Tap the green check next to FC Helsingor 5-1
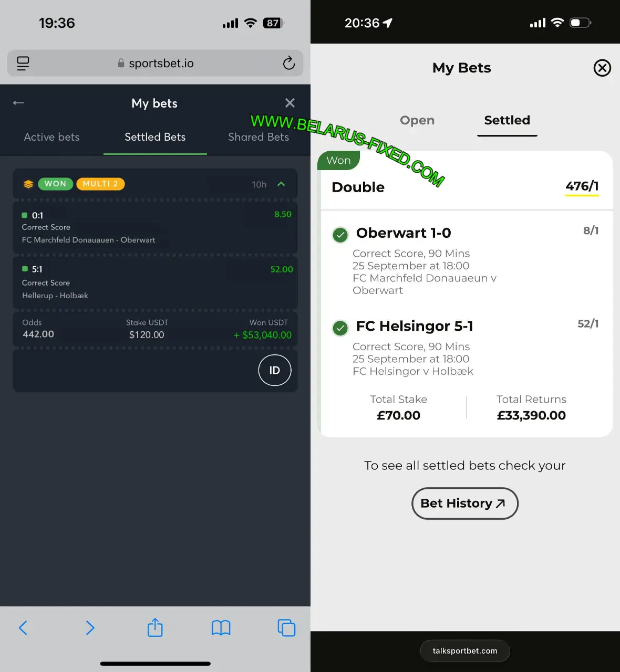The image size is (620, 672). 340,328
